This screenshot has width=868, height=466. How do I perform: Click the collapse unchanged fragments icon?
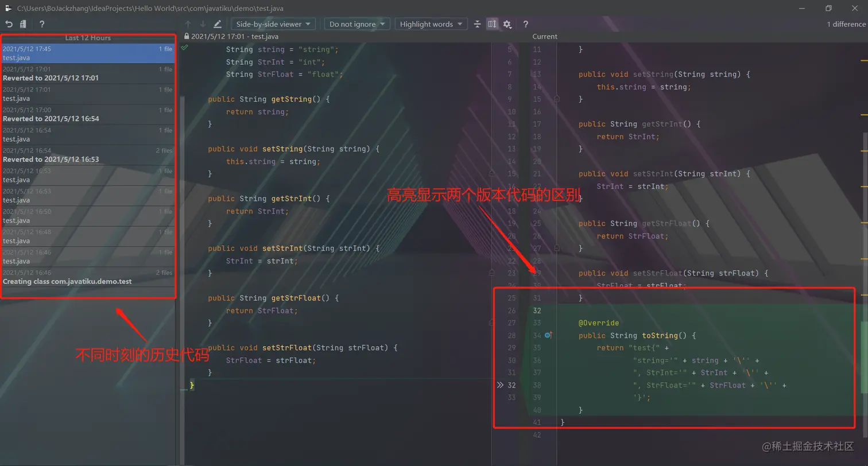(477, 24)
